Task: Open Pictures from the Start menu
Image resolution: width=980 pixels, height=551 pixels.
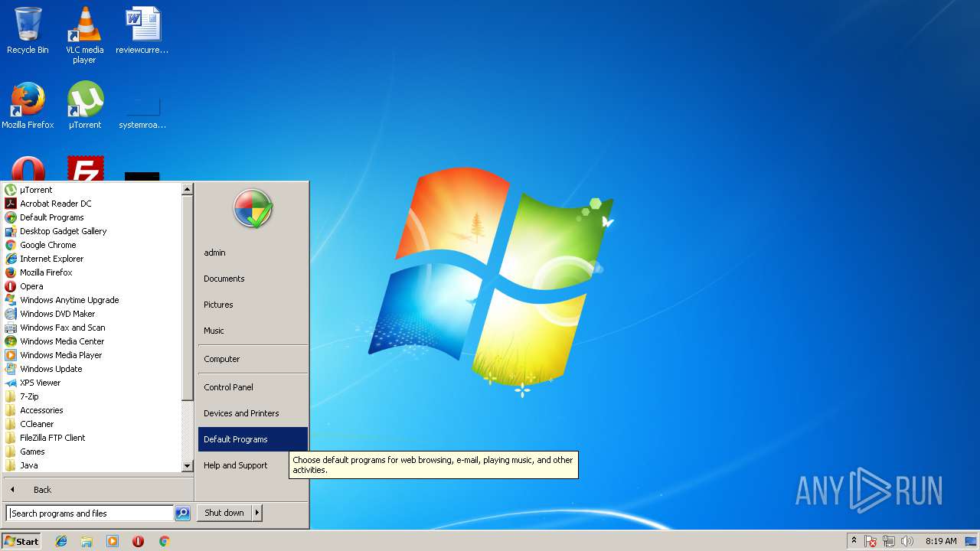Action: point(253,305)
